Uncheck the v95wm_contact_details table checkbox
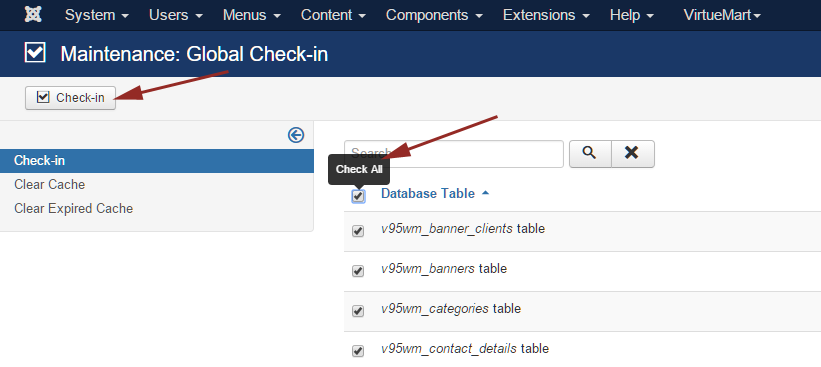The height and width of the screenshot is (367, 821). click(x=358, y=350)
